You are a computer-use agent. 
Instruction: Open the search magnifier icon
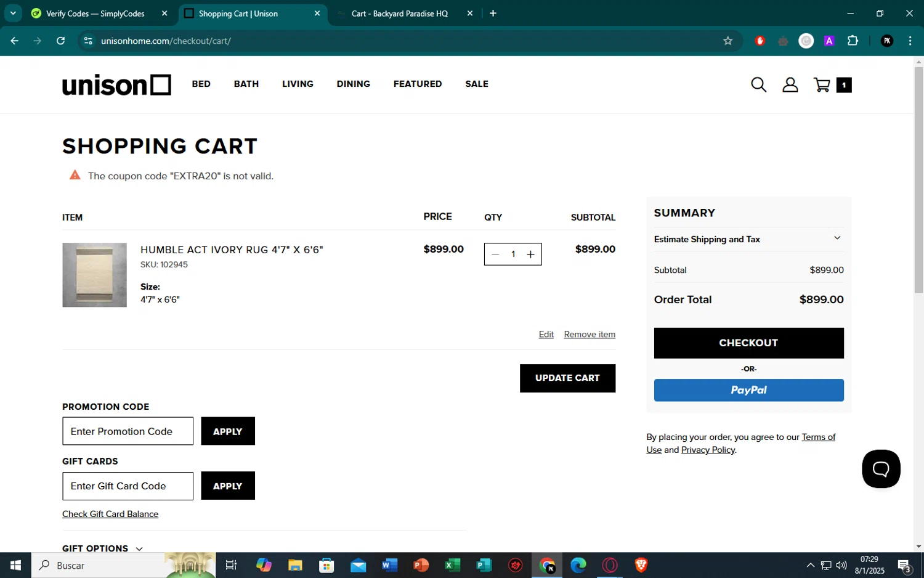coord(758,85)
